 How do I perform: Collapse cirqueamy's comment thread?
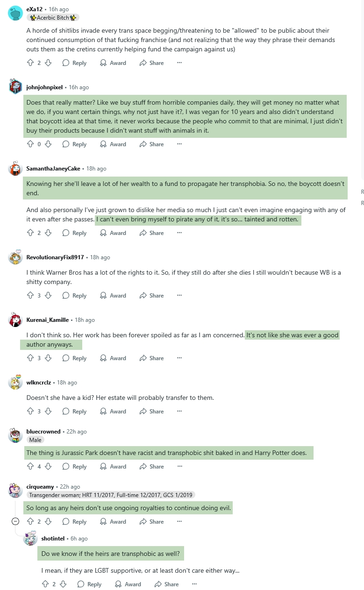coord(15,521)
